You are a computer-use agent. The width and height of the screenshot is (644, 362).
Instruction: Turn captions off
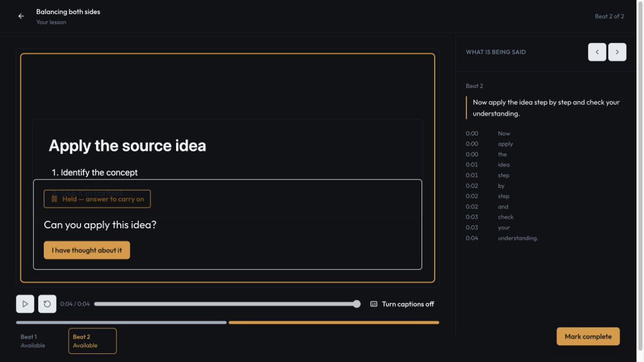(402, 304)
